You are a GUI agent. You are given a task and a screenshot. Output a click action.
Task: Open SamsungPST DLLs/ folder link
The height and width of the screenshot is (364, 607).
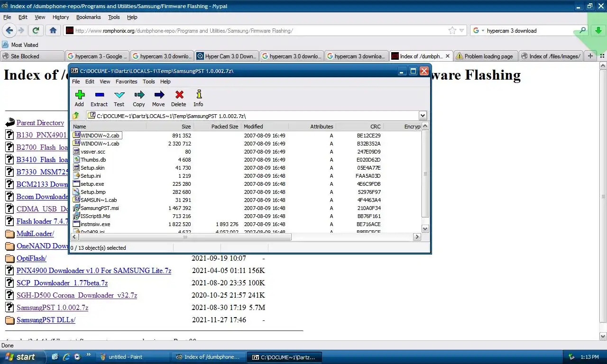click(x=46, y=320)
